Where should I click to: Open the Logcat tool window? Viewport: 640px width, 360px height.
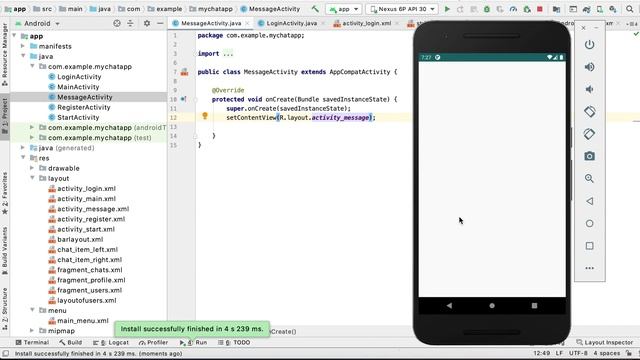click(x=111, y=342)
